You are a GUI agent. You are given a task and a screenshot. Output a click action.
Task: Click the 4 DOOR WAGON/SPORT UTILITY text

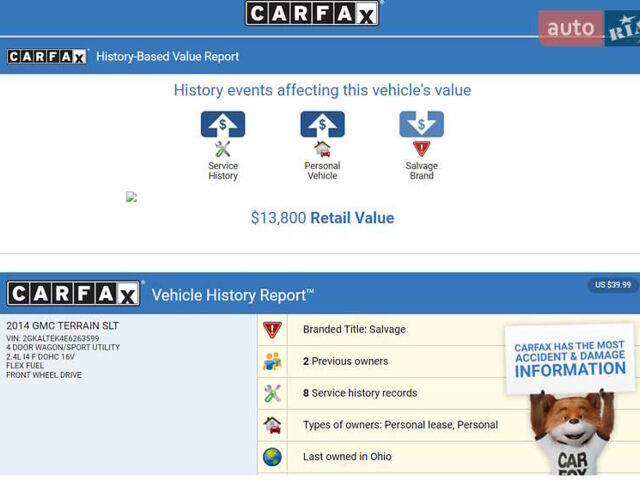click(63, 347)
